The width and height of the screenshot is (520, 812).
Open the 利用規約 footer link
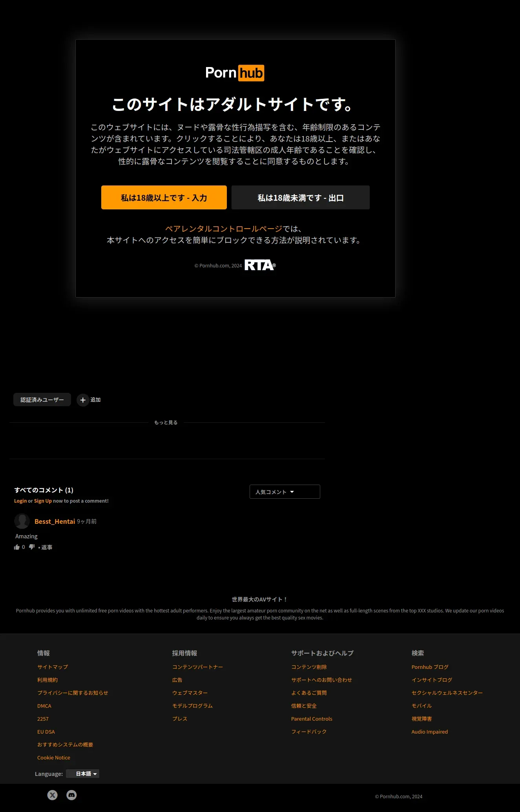tap(47, 680)
